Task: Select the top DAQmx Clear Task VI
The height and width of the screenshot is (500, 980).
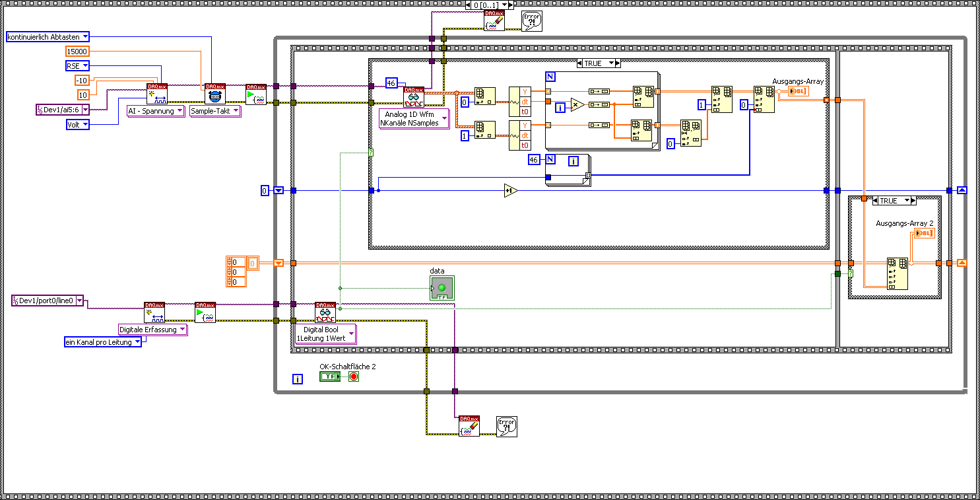Action: (x=494, y=20)
